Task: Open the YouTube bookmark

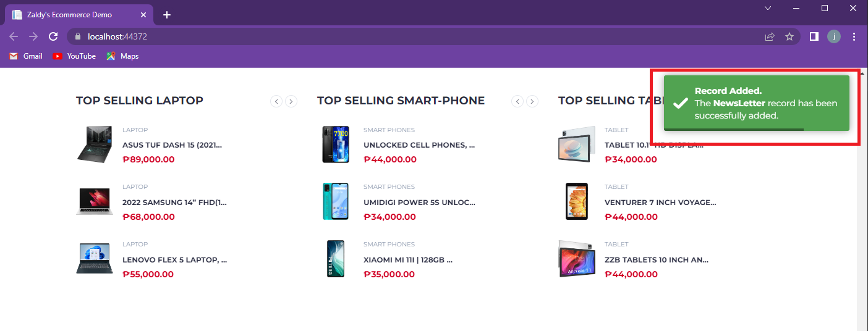Action: (x=74, y=56)
